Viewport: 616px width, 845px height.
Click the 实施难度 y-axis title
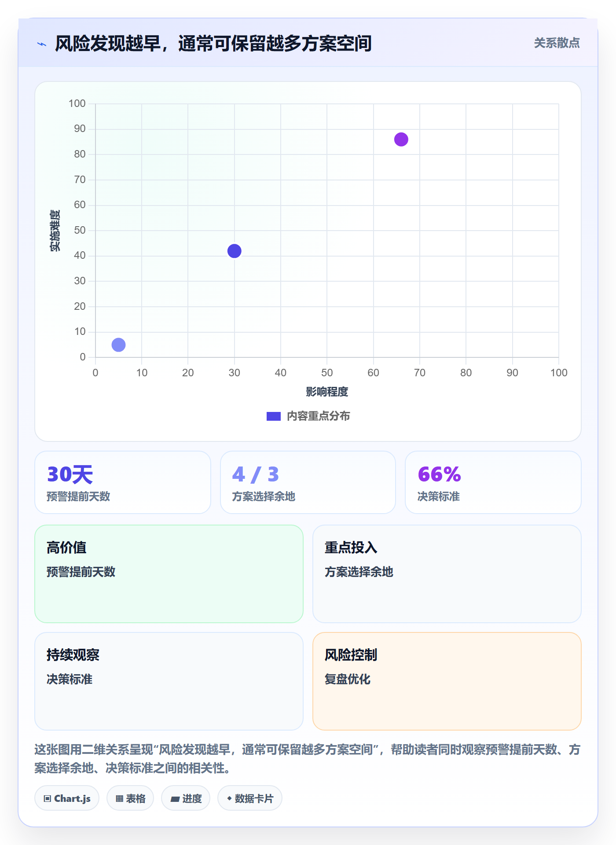tap(55, 231)
